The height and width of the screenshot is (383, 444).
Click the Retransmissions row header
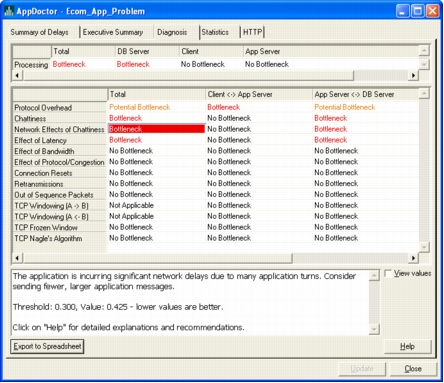(60, 184)
